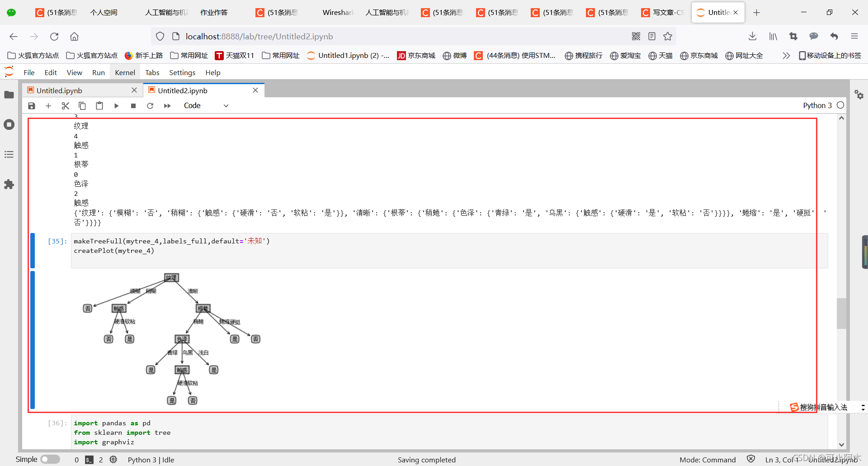Cut selected cell with scissors icon
The height and width of the screenshot is (466, 868).
click(x=66, y=106)
